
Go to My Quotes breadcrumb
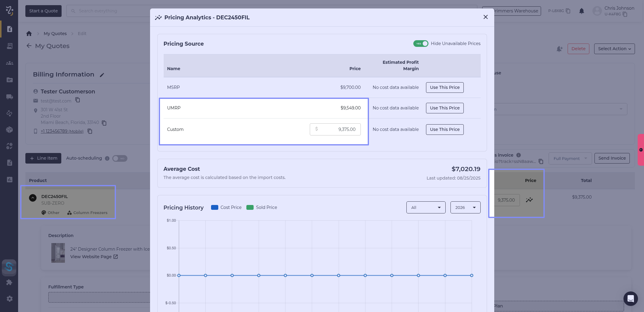[x=55, y=34]
